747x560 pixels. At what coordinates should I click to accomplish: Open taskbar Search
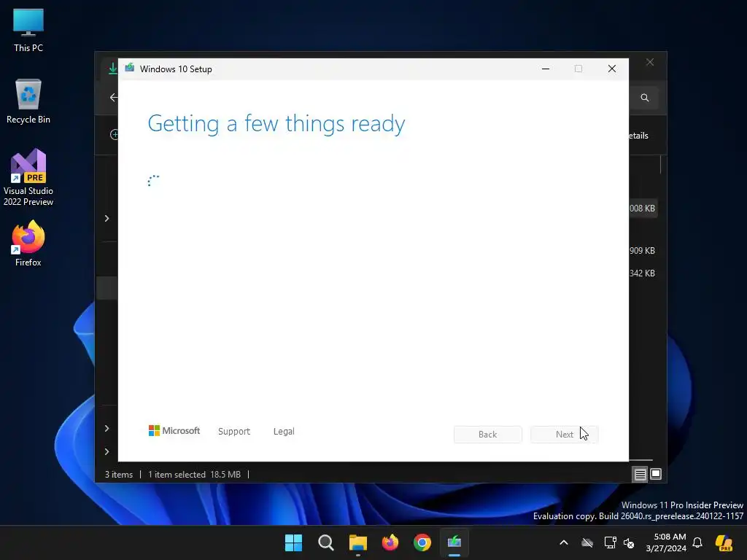tap(326, 542)
